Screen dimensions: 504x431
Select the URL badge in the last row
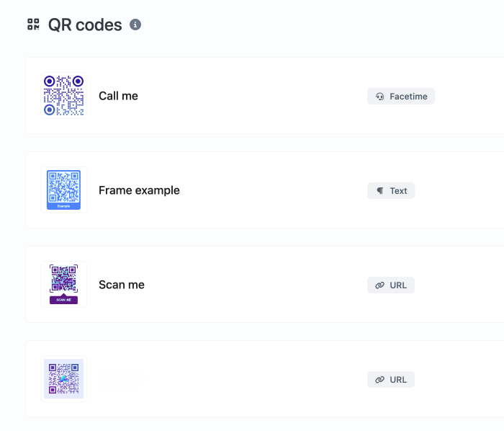click(x=391, y=380)
